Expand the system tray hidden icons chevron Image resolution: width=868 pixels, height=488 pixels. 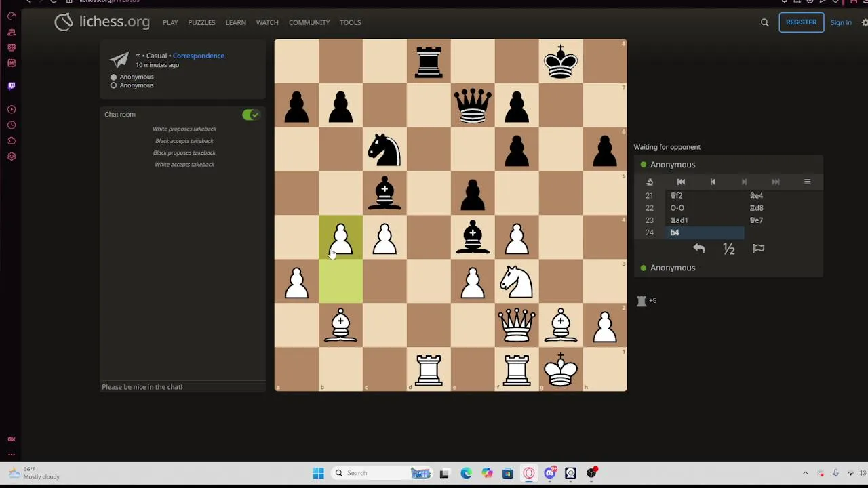[806, 473]
